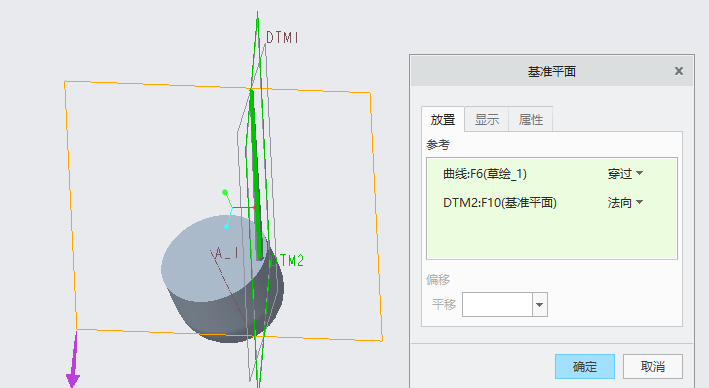Viewport: 709px width, 388px height.
Task: Select the DTM2:F10(基准平面) reference row
Action: click(x=552, y=203)
